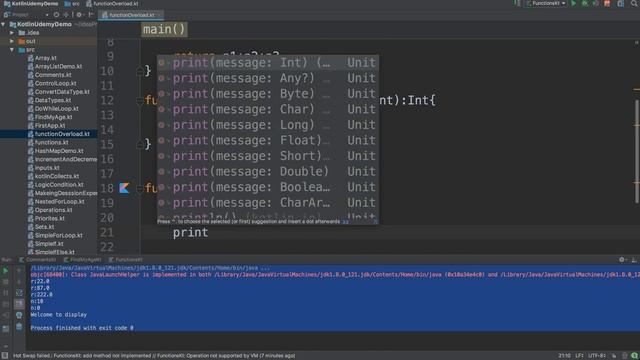
Task: Select the functionOverload.kt editor tab
Action: tap(131, 15)
